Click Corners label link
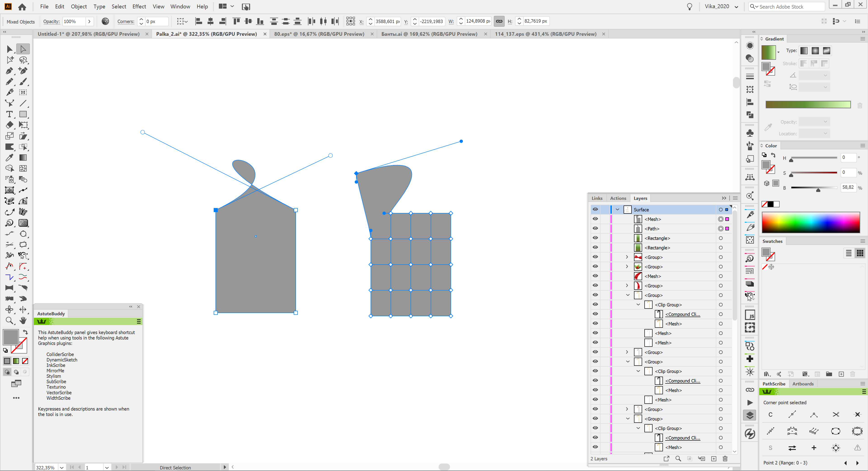 tap(126, 21)
